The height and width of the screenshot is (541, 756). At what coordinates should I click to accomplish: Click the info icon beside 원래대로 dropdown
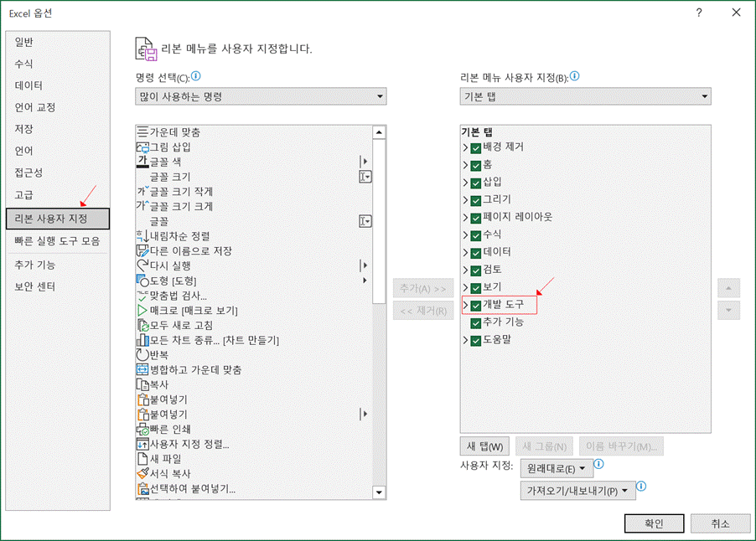pos(598,464)
